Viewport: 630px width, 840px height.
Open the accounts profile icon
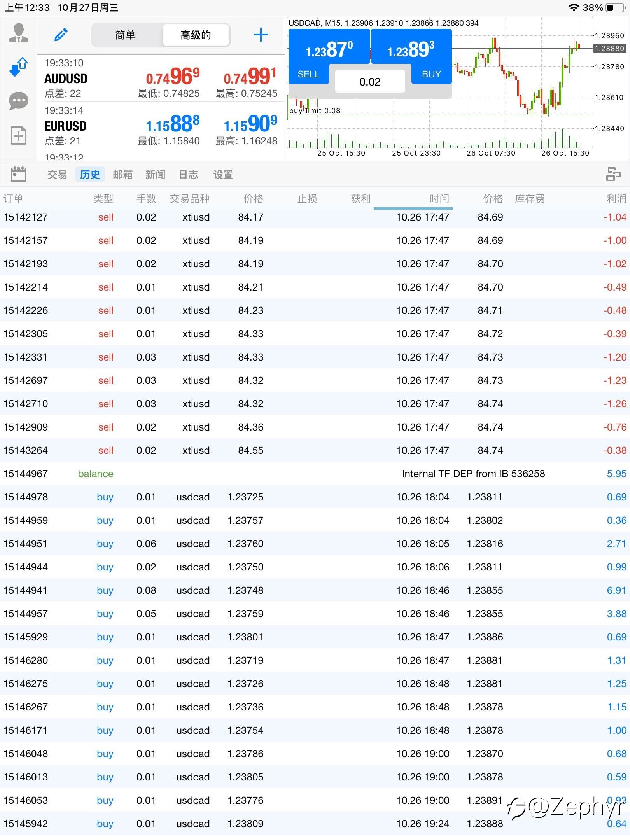tap(18, 33)
